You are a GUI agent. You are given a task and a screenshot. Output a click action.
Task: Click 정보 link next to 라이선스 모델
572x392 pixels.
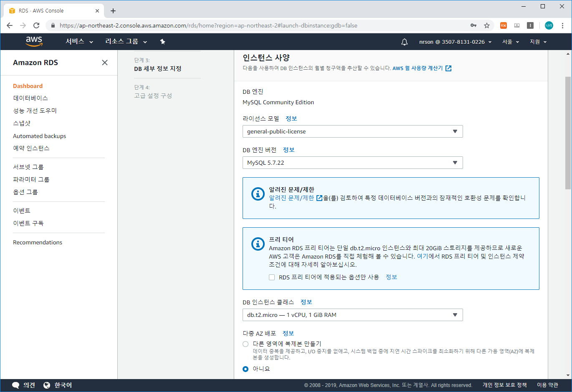pos(291,118)
